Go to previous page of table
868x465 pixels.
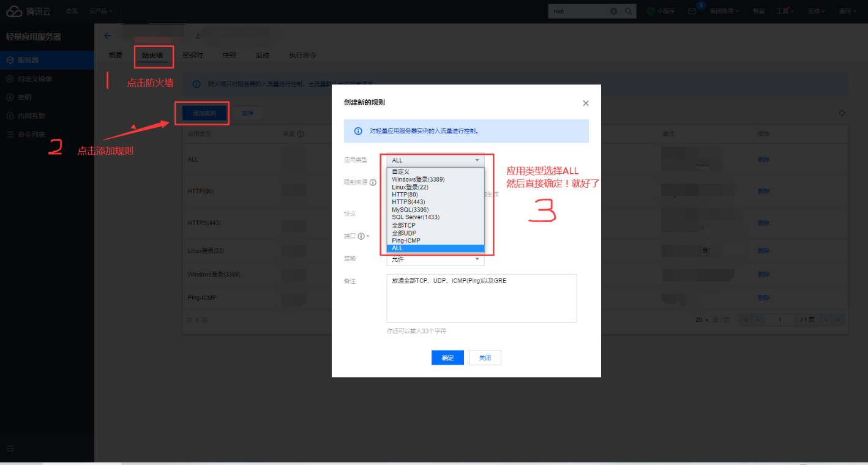click(759, 320)
